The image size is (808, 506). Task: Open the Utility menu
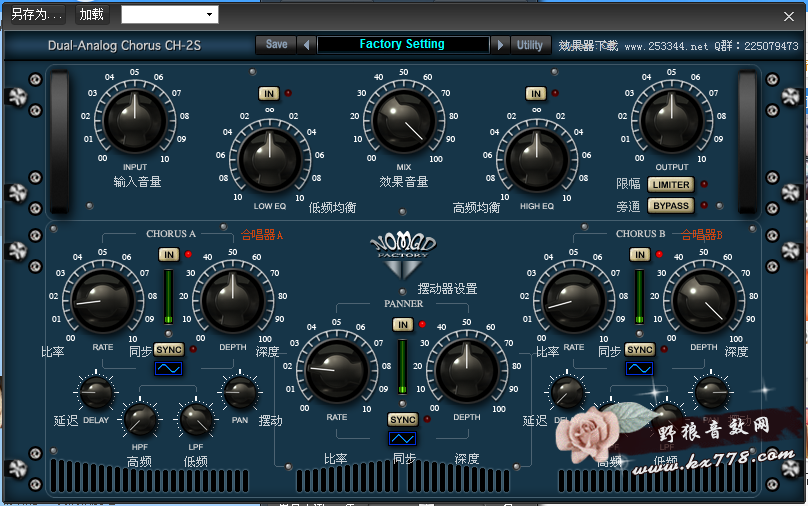530,45
